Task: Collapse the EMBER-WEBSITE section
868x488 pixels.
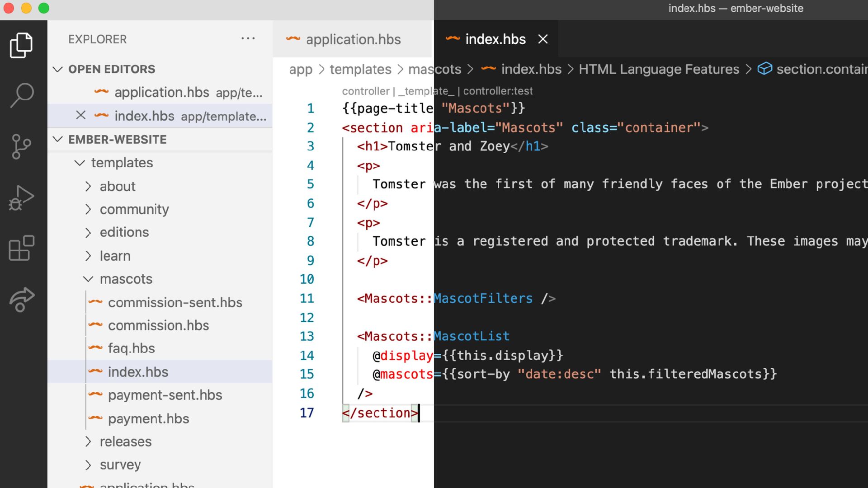Action: click(57, 139)
